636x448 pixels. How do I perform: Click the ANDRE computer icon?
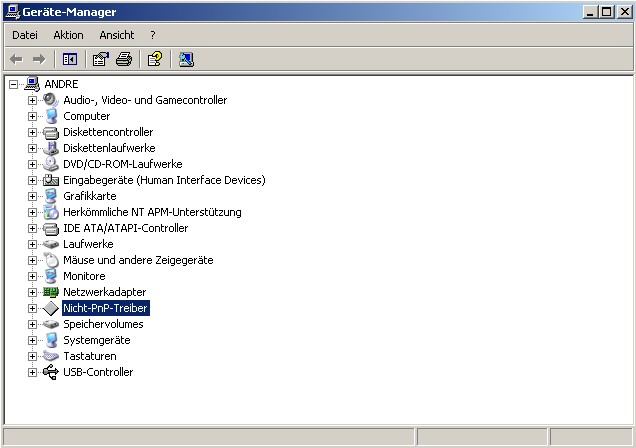coord(32,84)
